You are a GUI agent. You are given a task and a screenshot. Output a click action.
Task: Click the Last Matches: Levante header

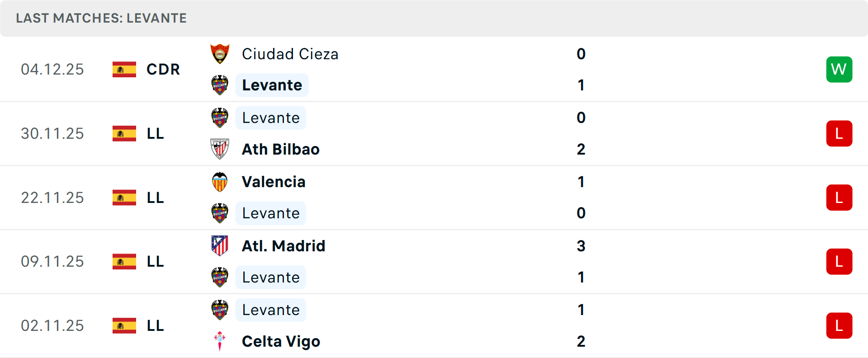(101, 18)
